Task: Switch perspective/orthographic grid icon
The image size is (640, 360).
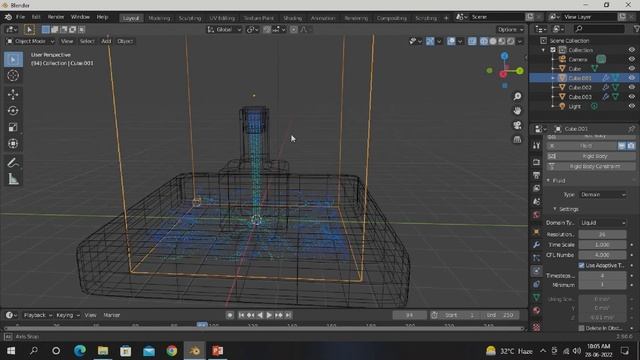Action: [x=517, y=139]
